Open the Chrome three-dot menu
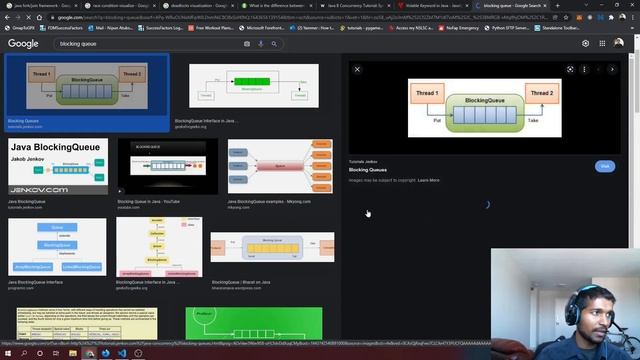 pyautogui.click(x=633, y=18)
